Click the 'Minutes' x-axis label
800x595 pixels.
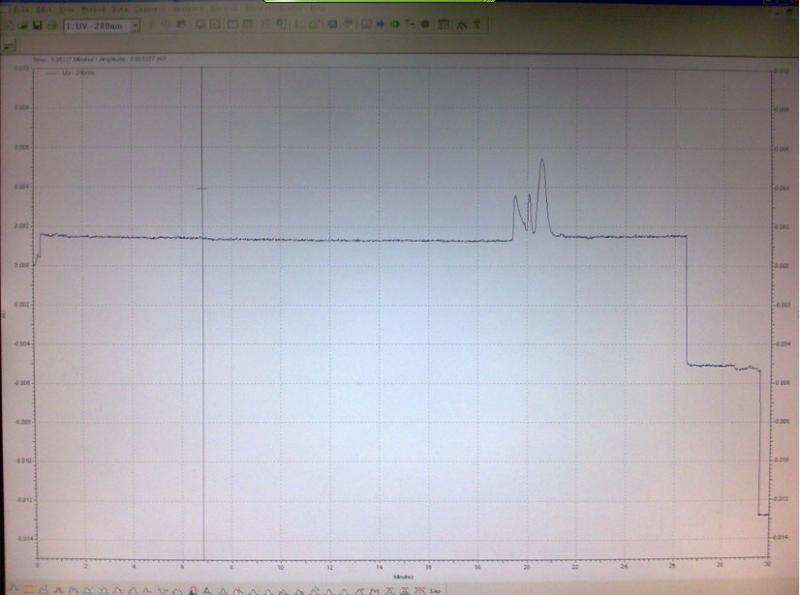pyautogui.click(x=403, y=577)
